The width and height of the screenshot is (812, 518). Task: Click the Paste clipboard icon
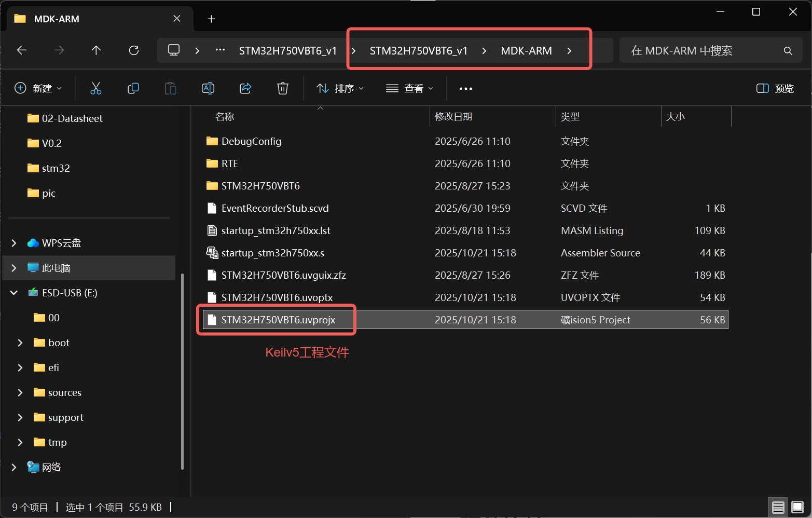click(x=171, y=88)
